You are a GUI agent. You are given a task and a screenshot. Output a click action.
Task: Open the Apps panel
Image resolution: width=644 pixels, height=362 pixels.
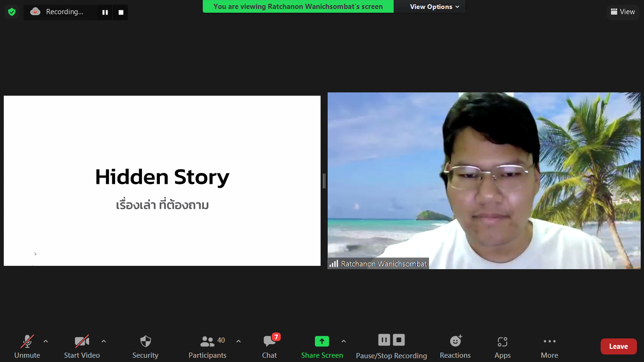(x=503, y=347)
